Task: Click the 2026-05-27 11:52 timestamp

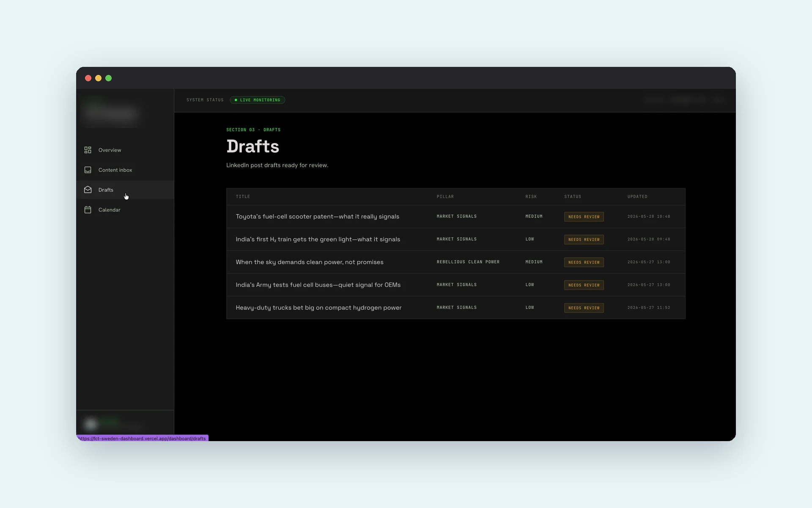Action: click(x=649, y=308)
